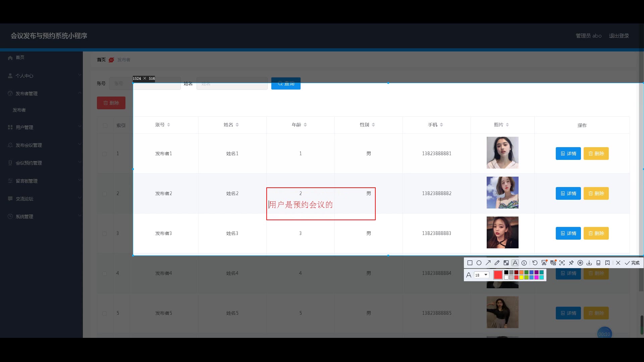
Task: Cancel the screenshot with the X icon
Action: click(x=618, y=263)
